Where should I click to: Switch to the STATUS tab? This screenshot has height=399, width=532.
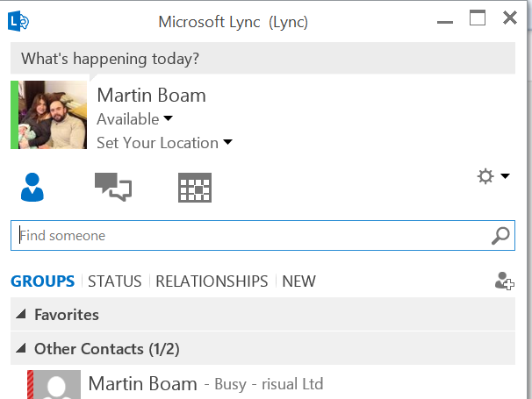click(115, 281)
